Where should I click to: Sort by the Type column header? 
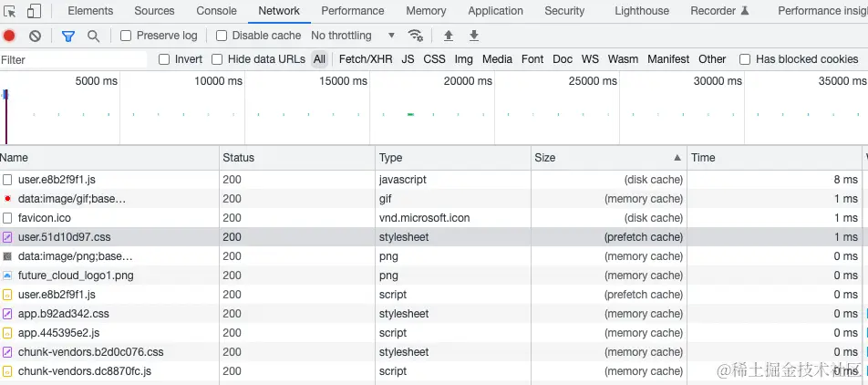tap(453, 158)
